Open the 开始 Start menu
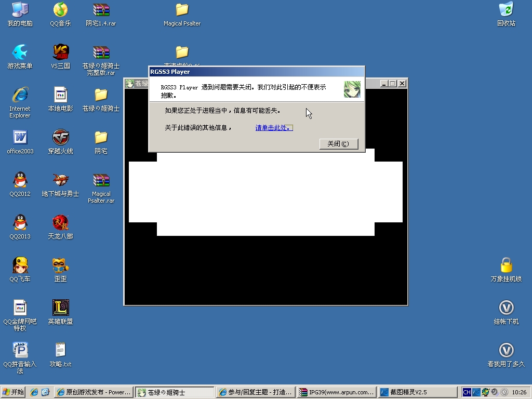The width and height of the screenshot is (532, 399). pos(13,392)
